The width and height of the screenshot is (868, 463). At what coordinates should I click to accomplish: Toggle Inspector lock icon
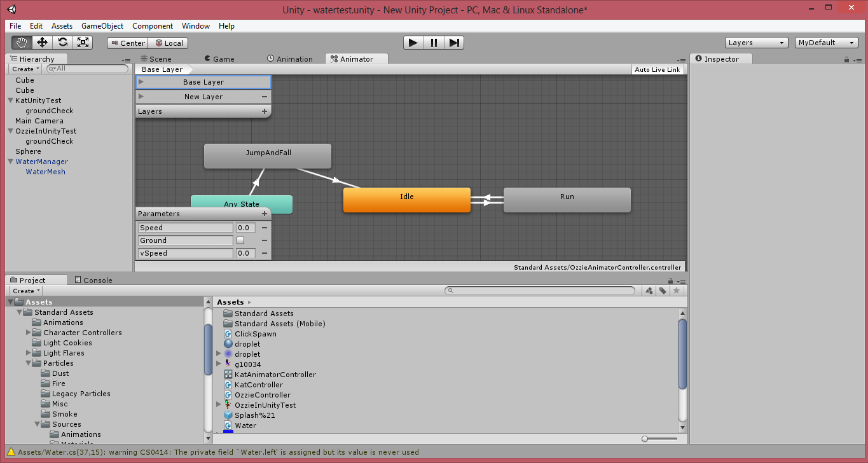coord(846,59)
